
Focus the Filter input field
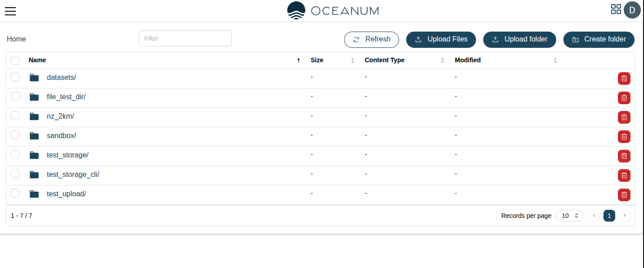tap(185, 38)
